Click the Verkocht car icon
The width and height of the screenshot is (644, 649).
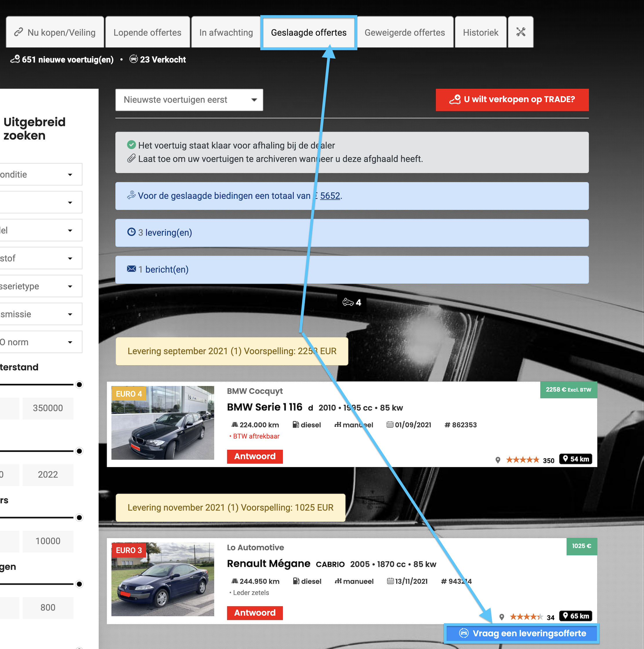[x=133, y=59]
